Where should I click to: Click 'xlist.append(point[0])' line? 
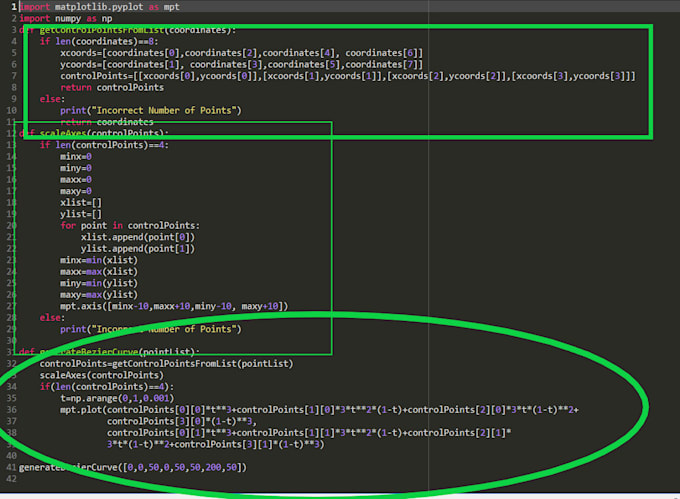pyautogui.click(x=138, y=237)
